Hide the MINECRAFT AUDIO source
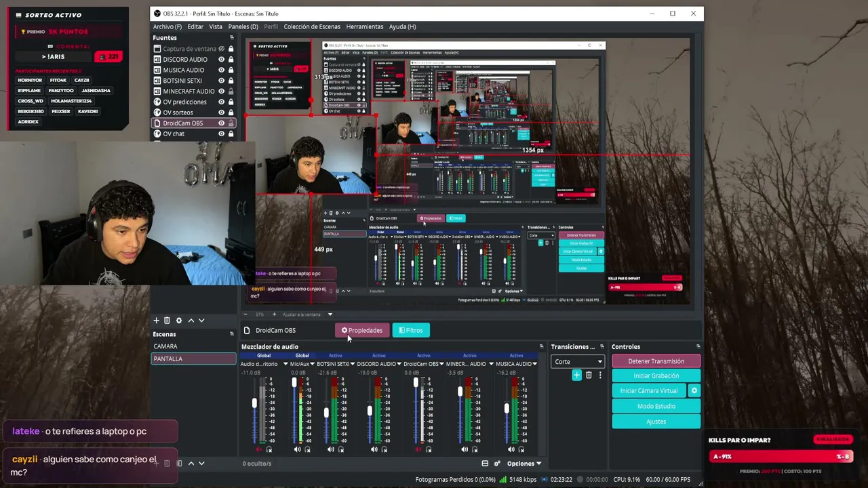Image resolution: width=868 pixels, height=488 pixels. pos(221,91)
